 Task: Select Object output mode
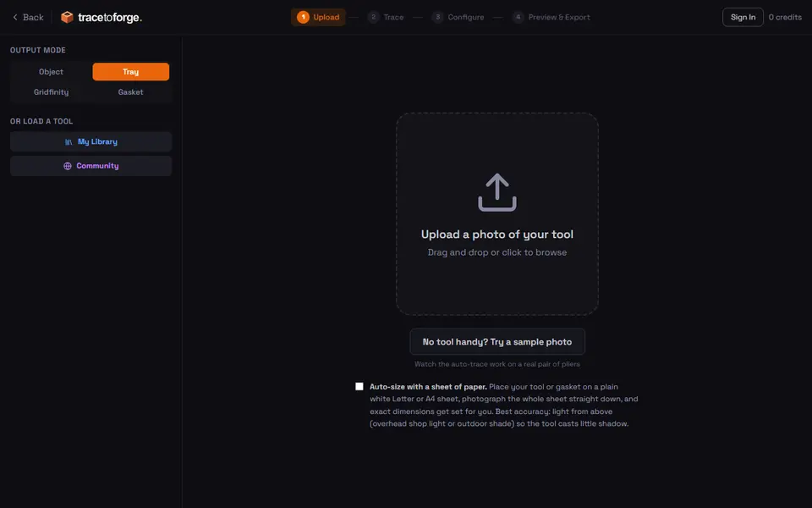51,71
